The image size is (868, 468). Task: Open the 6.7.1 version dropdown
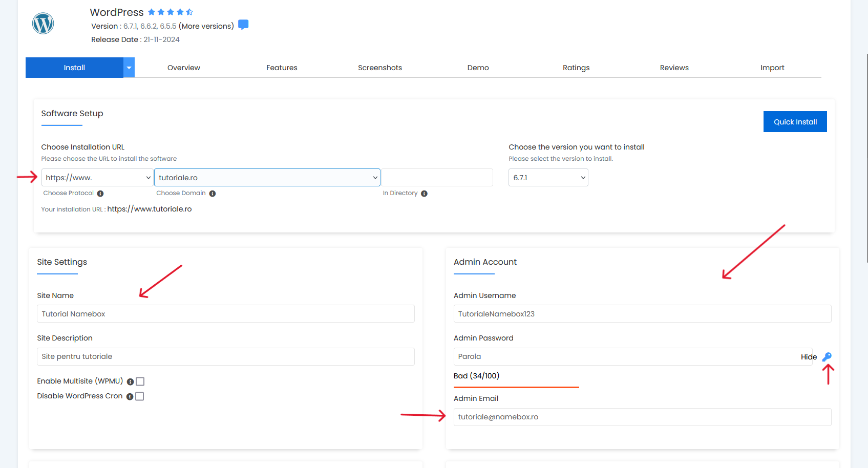point(548,178)
